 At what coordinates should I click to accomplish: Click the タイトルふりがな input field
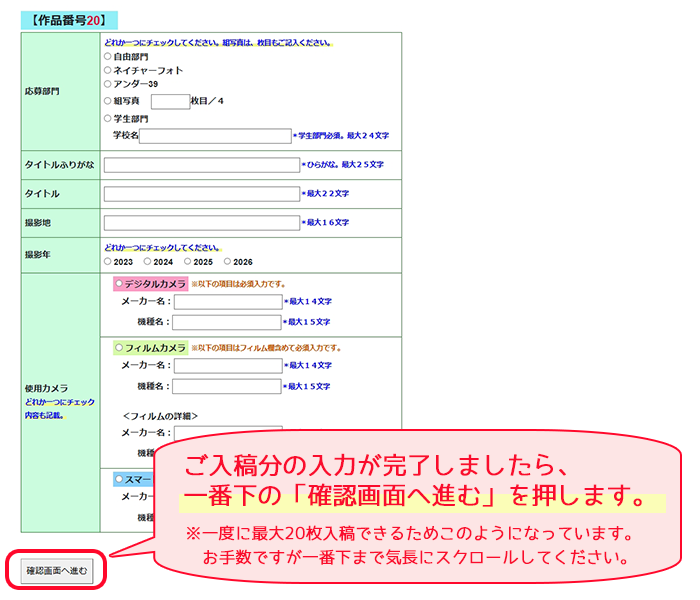pos(202,165)
